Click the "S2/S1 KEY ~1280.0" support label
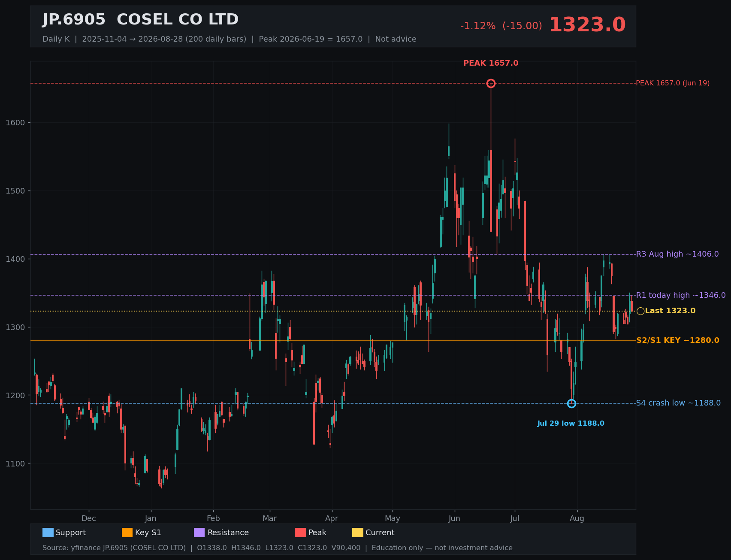Screen dimensions: 731x560 click(678, 340)
